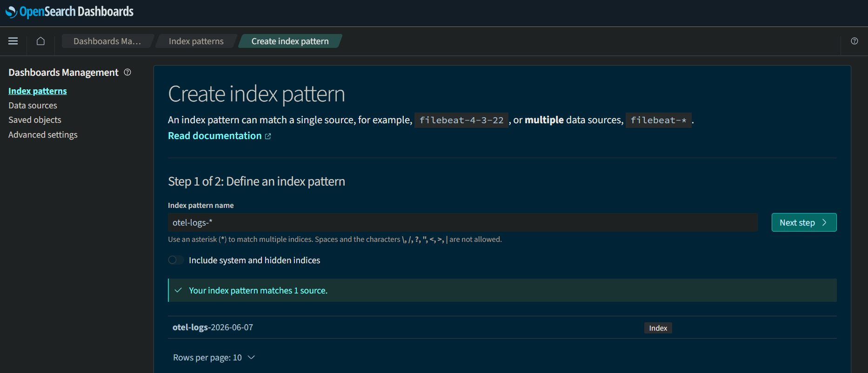Click the OpenSearch Dashboards logo
The image size is (868, 373).
pyautogui.click(x=69, y=12)
